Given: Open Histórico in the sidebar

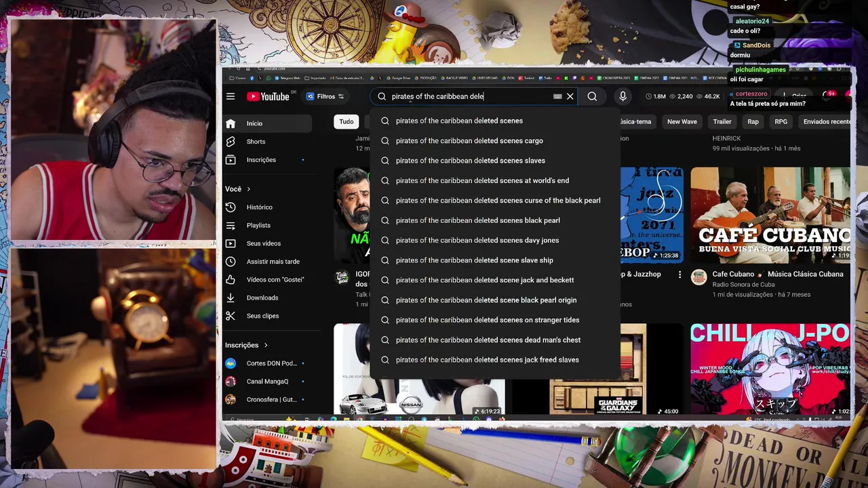Looking at the screenshot, I should point(267,207).
